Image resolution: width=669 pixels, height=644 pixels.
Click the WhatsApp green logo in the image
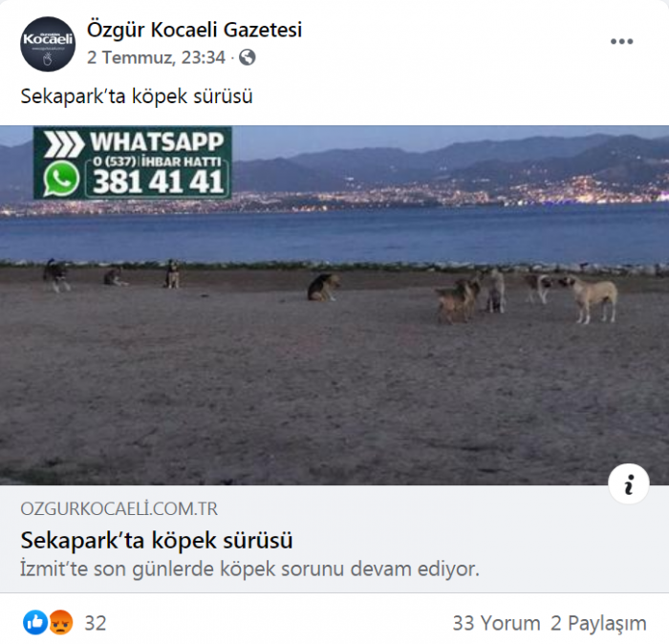tap(61, 179)
